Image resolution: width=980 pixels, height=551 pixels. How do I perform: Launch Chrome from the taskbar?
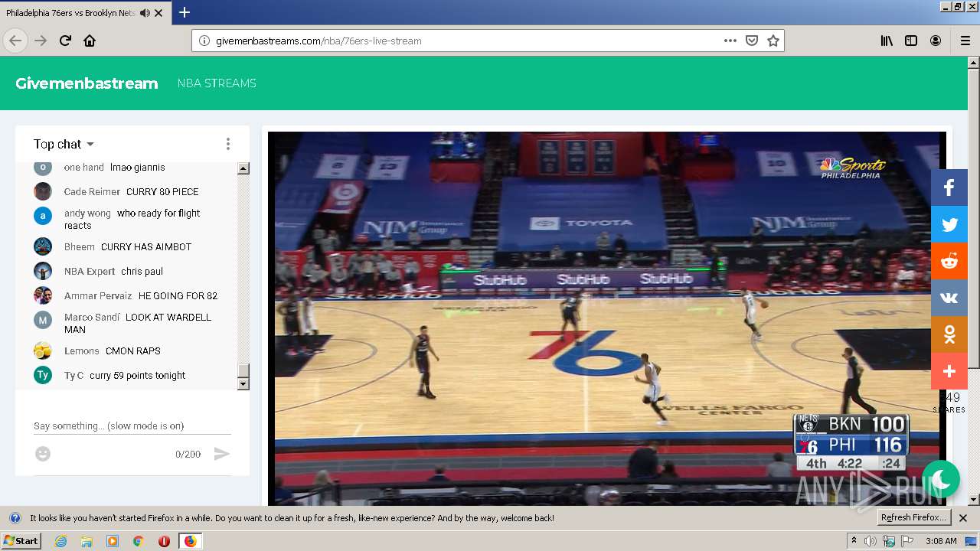pos(138,541)
